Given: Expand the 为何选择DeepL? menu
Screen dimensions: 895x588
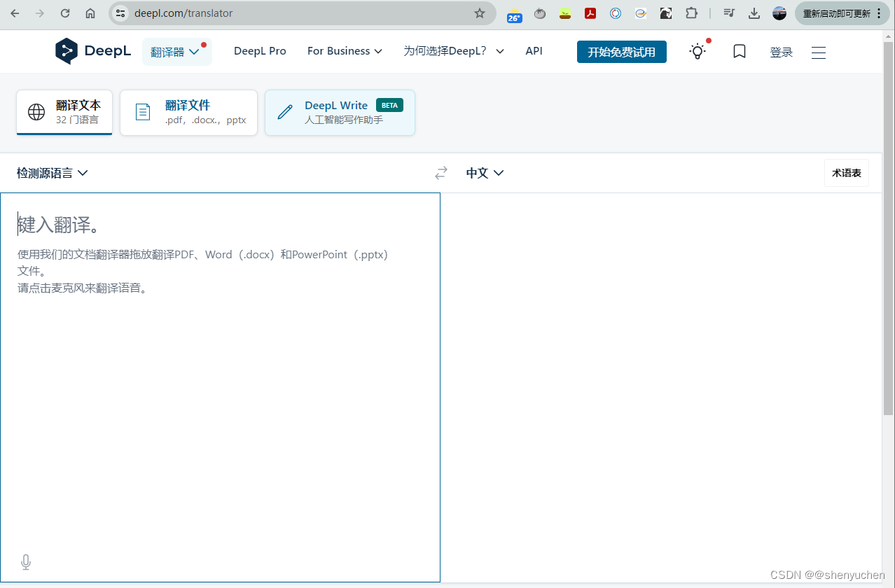Looking at the screenshot, I should point(454,51).
